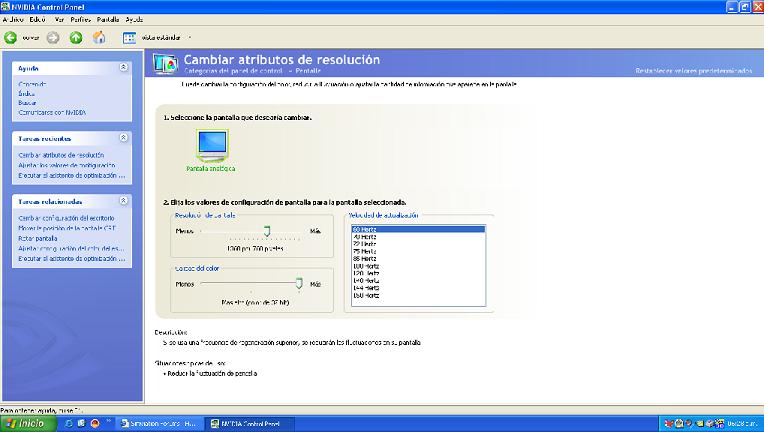Image resolution: width=764 pixels, height=432 pixels.
Task: Click Restablecer valores predeterminados link
Action: tap(693, 71)
